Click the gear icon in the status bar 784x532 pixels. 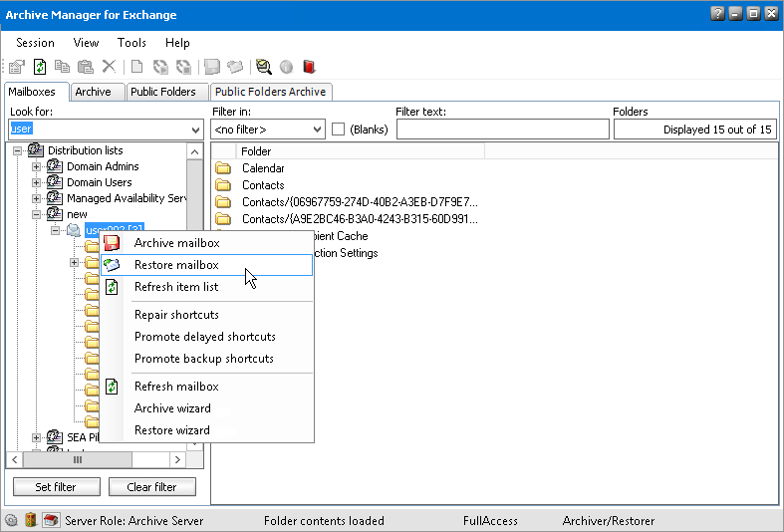click(x=11, y=520)
